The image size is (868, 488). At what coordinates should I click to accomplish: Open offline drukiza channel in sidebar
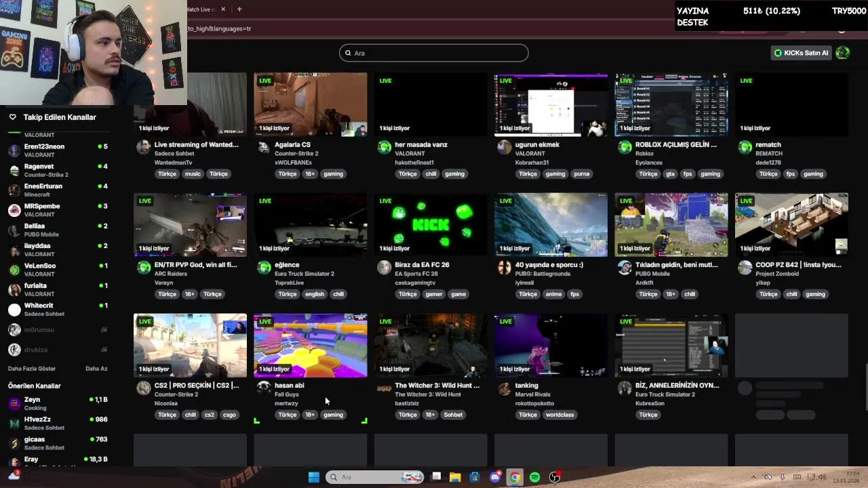tap(58, 350)
